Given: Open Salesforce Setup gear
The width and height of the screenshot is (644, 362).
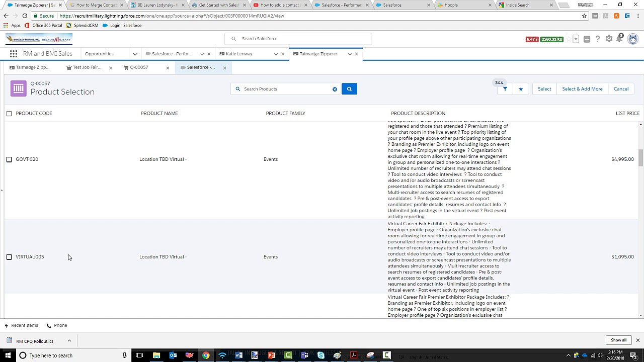Looking at the screenshot, I should click(609, 39).
